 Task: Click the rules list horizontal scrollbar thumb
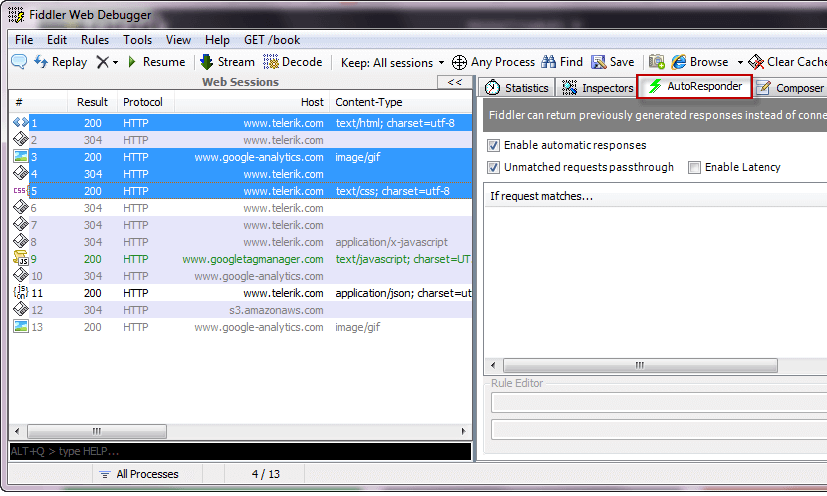[x=640, y=365]
